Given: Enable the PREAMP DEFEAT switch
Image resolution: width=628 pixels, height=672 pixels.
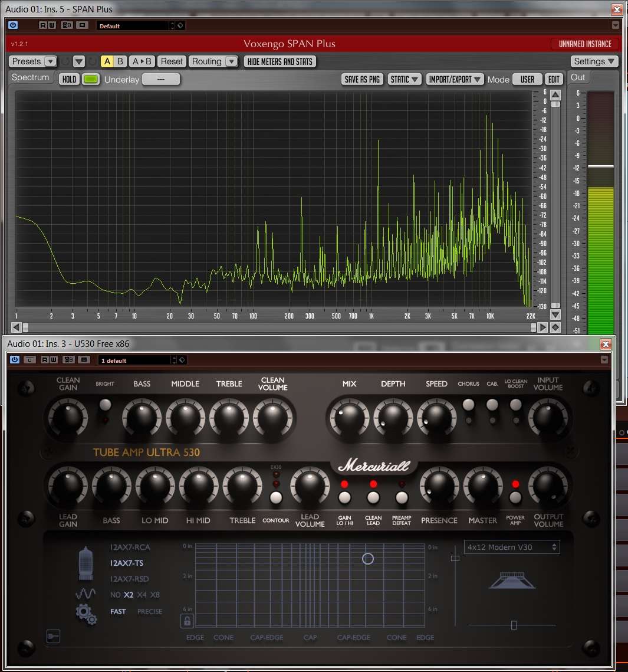Looking at the screenshot, I should pos(402,497).
